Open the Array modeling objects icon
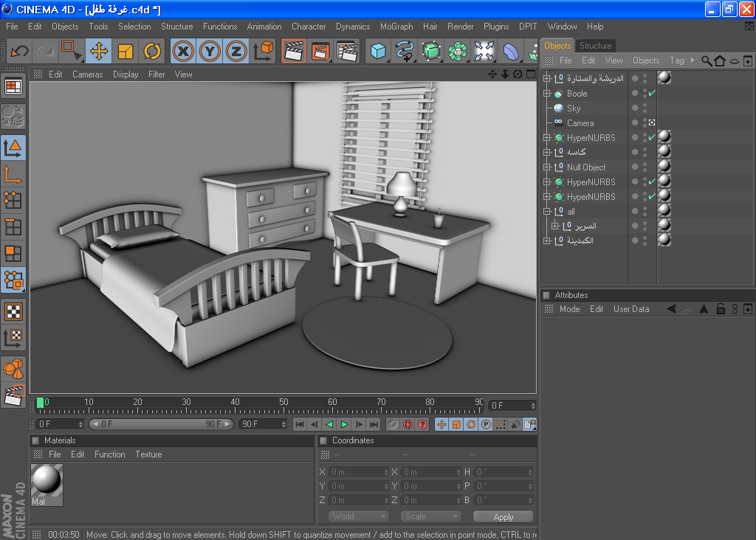The height and width of the screenshot is (540, 756). pyautogui.click(x=458, y=51)
